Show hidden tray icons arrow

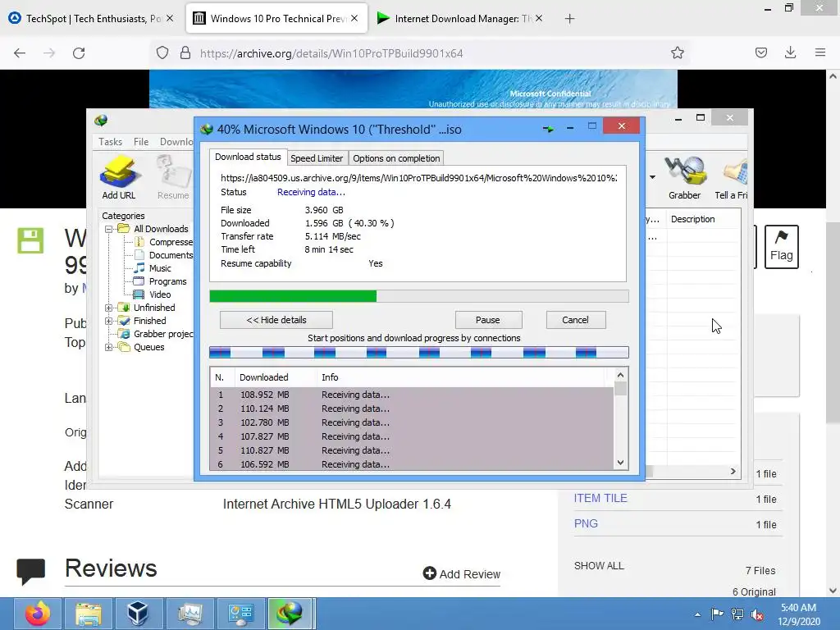697,614
